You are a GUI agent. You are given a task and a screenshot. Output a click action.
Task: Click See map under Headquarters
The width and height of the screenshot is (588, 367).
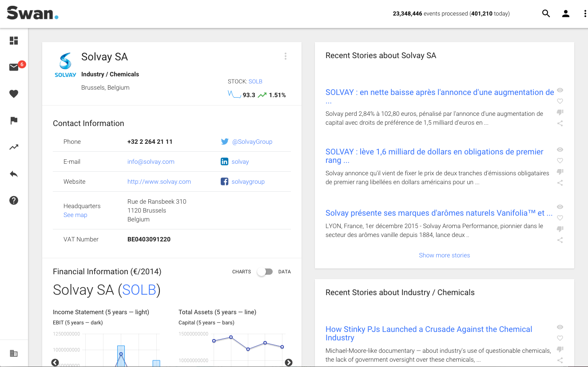pyautogui.click(x=75, y=215)
